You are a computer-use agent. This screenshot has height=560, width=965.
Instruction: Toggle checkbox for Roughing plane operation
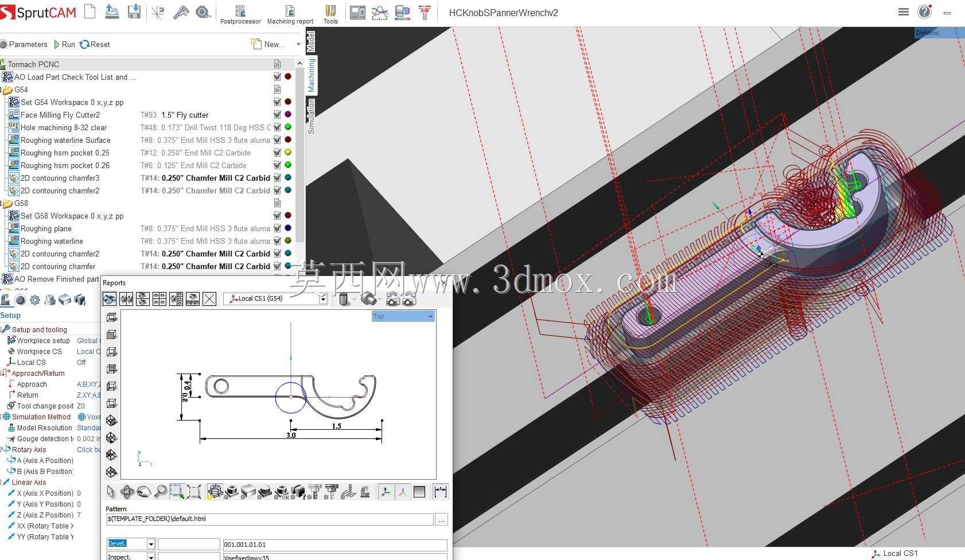point(277,228)
